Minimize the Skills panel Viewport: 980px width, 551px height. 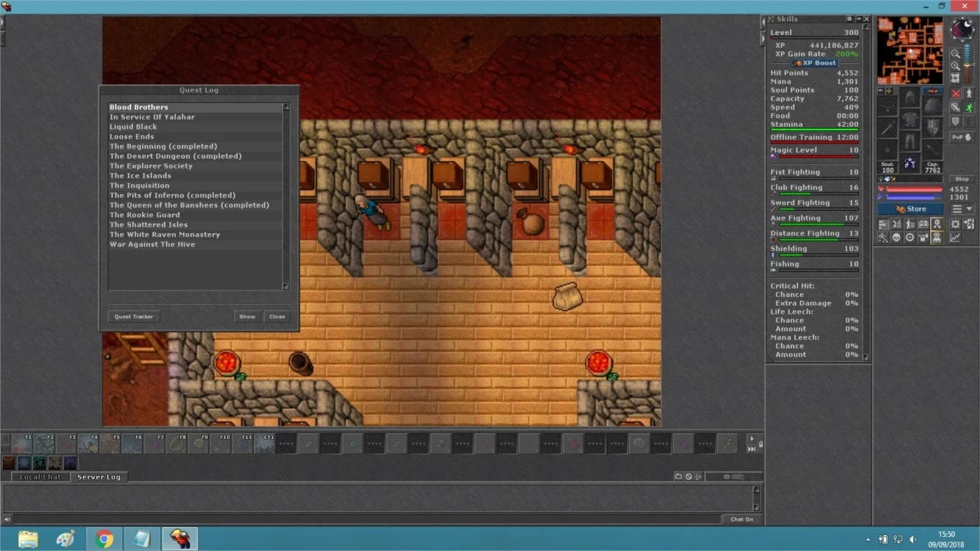click(x=858, y=19)
